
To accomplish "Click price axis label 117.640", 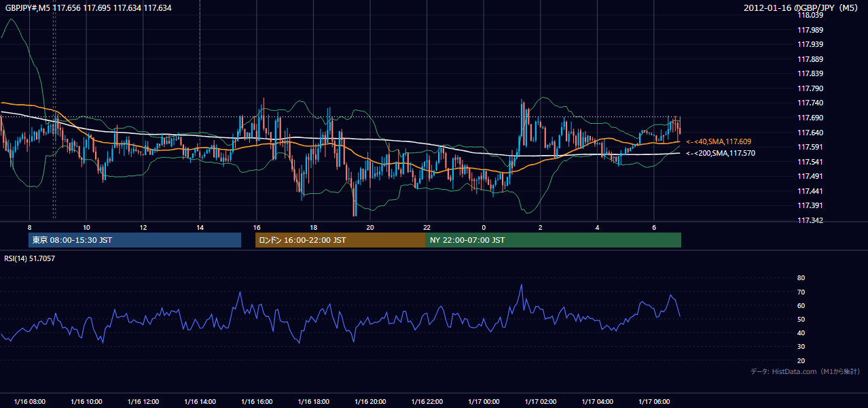I will [810, 133].
